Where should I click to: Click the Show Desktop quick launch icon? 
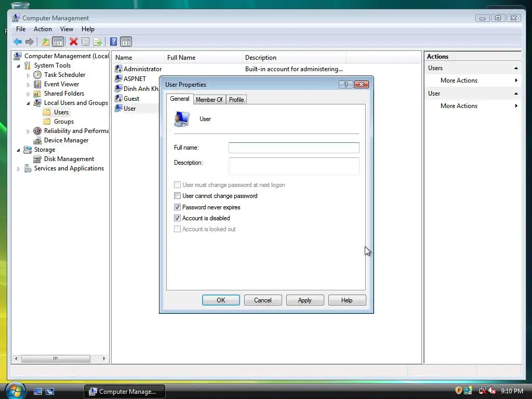pyautogui.click(x=37, y=392)
